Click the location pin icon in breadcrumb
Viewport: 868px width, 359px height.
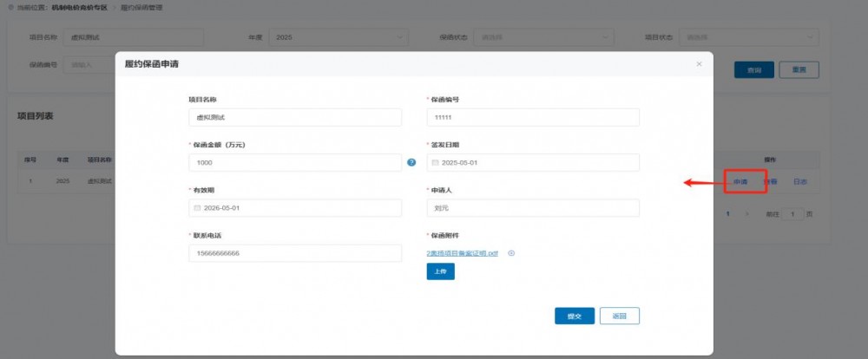[10, 7]
